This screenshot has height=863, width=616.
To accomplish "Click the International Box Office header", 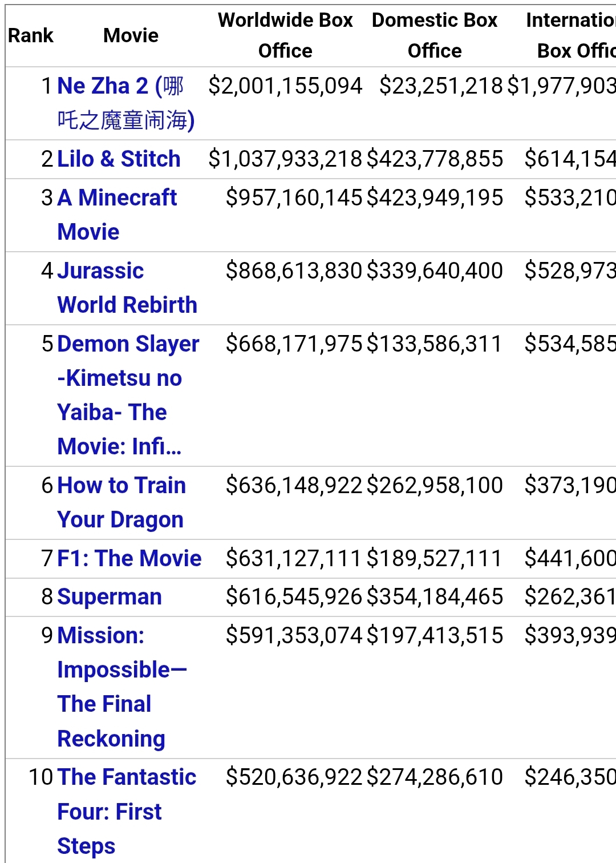I will click(570, 35).
